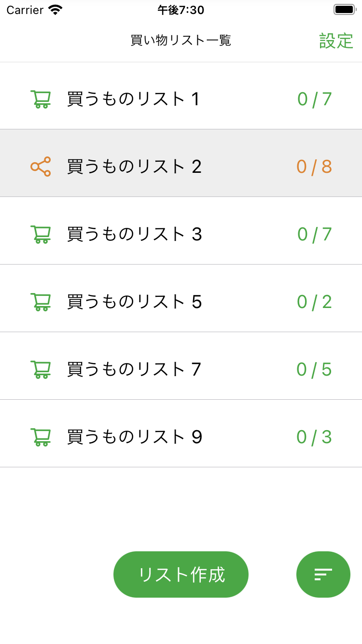Viewport: 362px width, 644px height.
Task: Select the highlighted 買うものリスト 2 row
Action: [x=134, y=167]
